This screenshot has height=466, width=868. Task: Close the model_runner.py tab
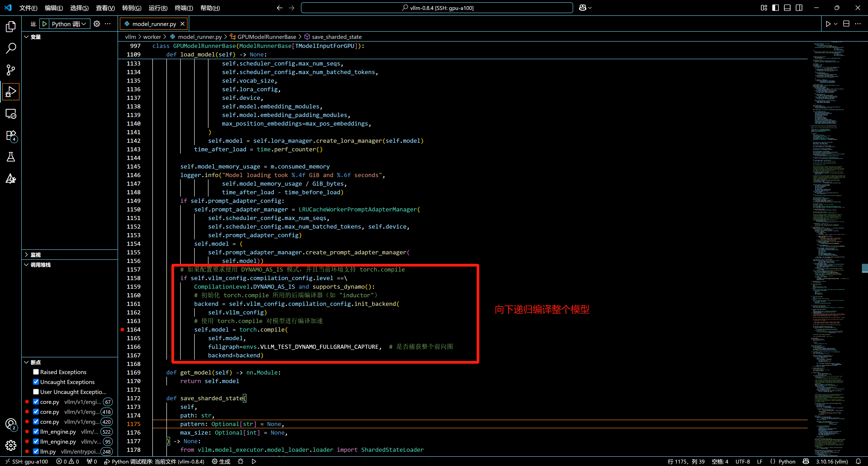182,24
